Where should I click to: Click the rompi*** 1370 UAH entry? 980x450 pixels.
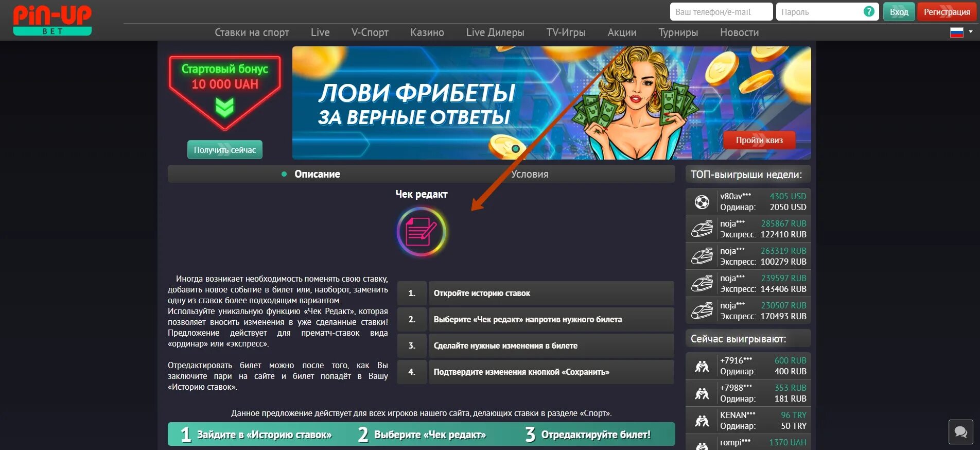748,443
